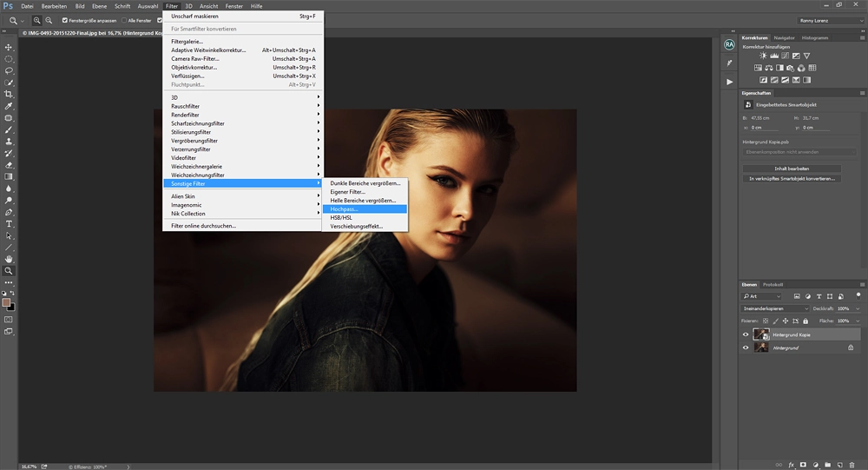The width and height of the screenshot is (868, 470).
Task: Select the Move tool
Action: point(9,47)
